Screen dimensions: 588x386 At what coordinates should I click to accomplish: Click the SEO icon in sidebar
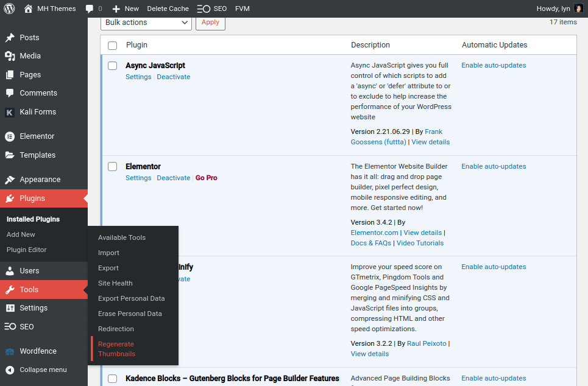tap(10, 326)
